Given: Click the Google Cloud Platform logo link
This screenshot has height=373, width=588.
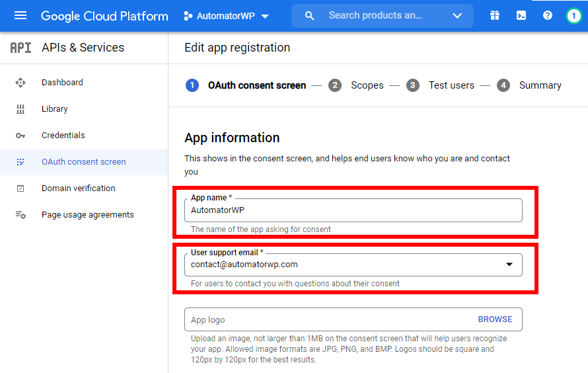Looking at the screenshot, I should [x=104, y=16].
